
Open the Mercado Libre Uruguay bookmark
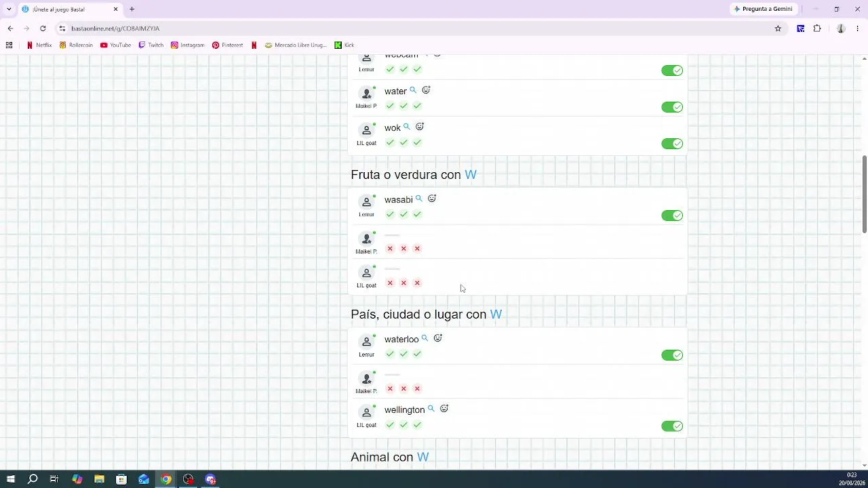[296, 45]
